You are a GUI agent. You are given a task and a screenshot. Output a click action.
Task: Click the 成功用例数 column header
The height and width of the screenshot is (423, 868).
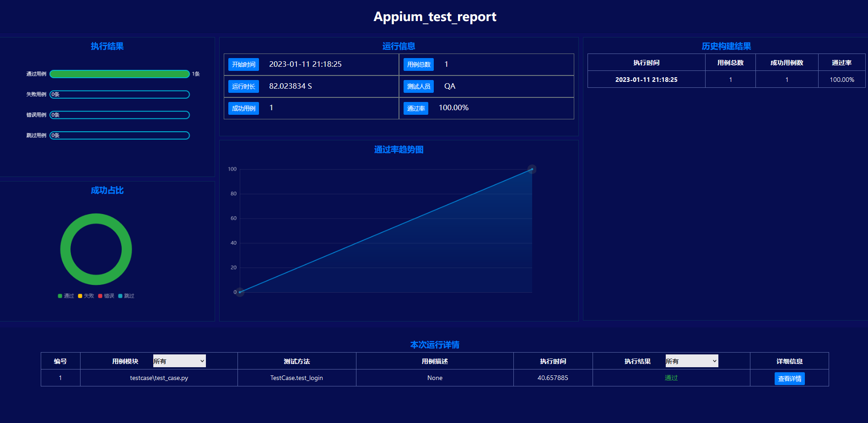787,63
